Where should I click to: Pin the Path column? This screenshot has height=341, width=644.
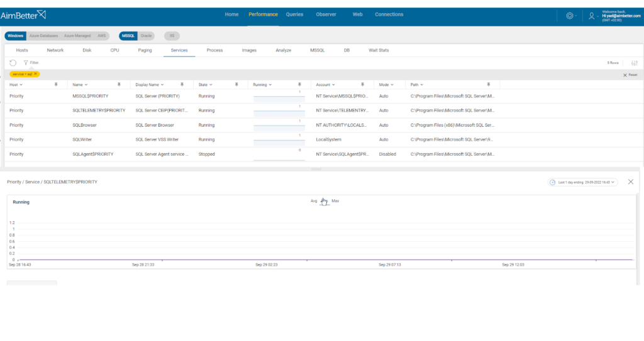pos(488,85)
